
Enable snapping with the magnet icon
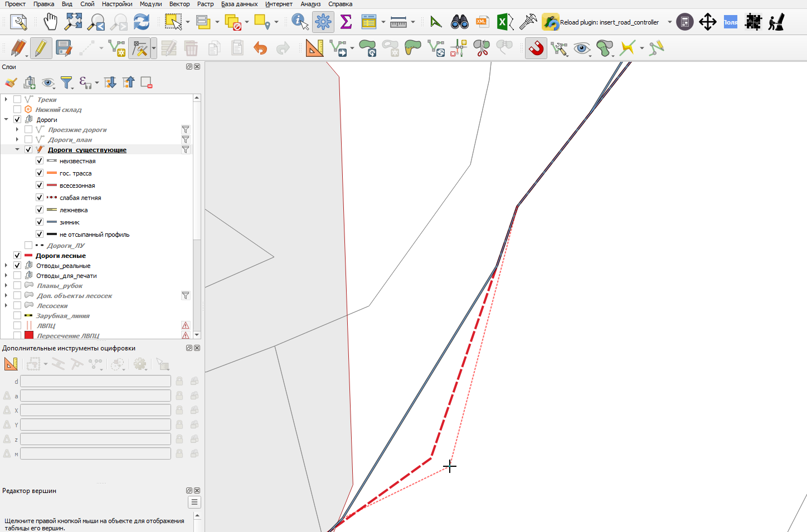536,48
